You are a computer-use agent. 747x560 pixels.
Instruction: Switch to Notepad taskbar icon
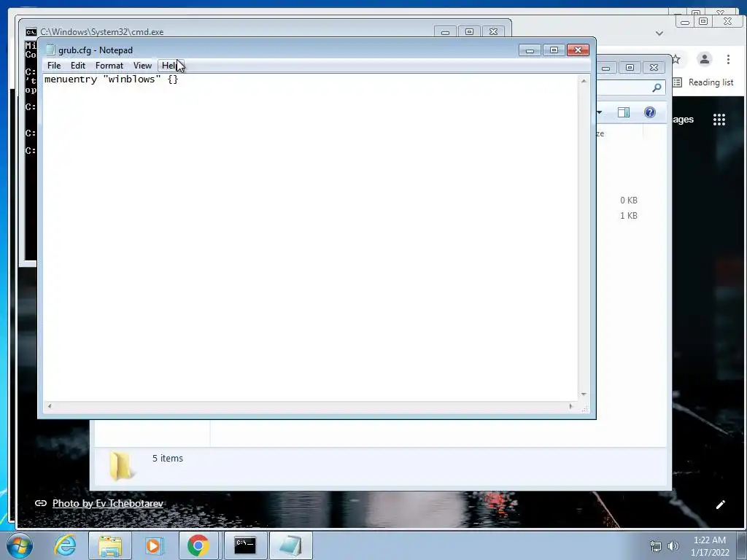coord(291,545)
